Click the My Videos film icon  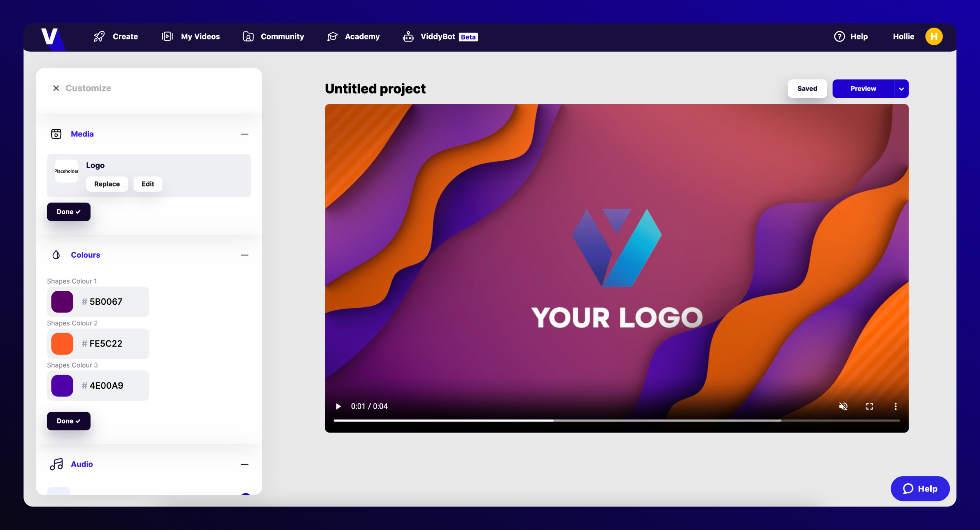coord(167,36)
